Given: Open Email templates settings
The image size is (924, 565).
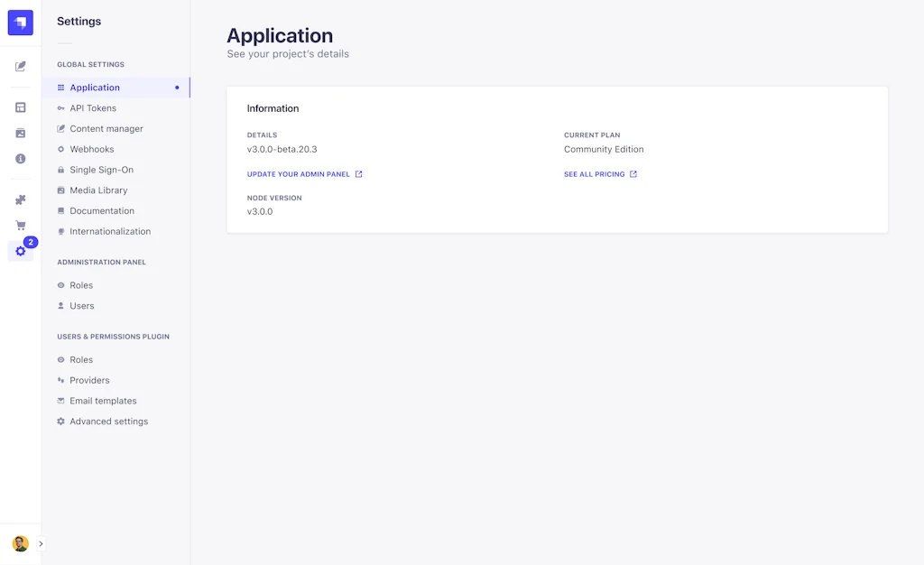Looking at the screenshot, I should click(103, 401).
